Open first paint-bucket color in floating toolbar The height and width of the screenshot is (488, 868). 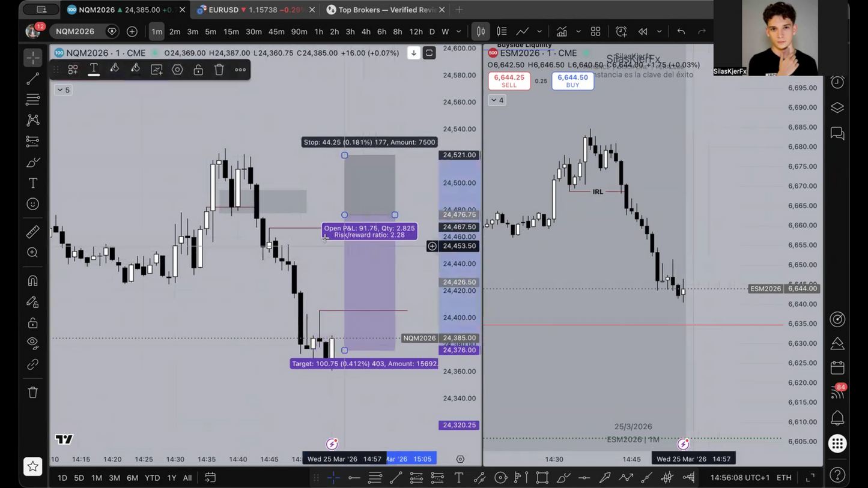pos(114,70)
